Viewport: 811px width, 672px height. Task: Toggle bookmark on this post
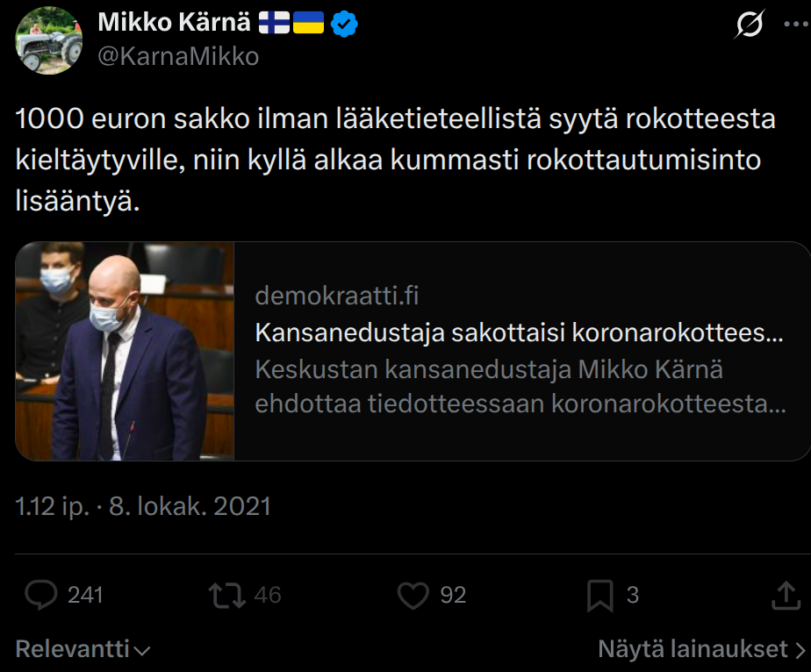pos(599,596)
